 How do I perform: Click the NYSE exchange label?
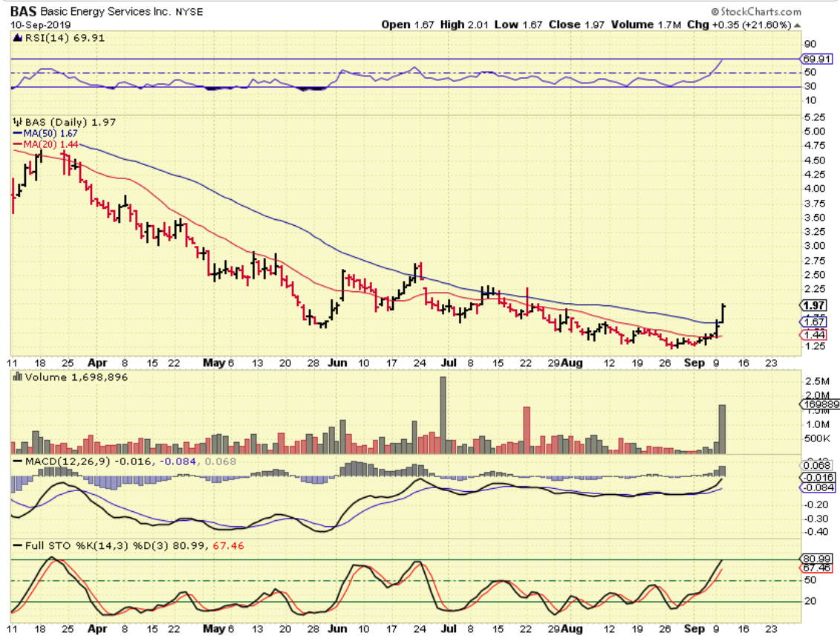click(189, 12)
